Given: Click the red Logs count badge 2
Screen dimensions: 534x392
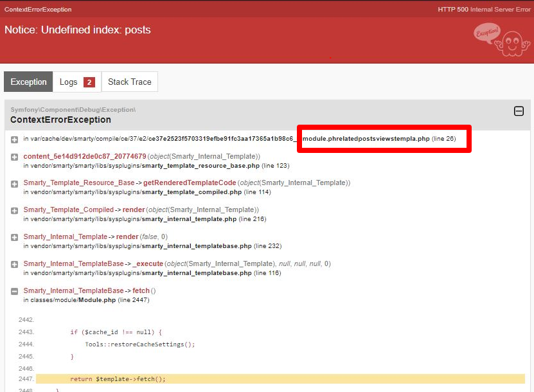Looking at the screenshot, I should point(89,82).
